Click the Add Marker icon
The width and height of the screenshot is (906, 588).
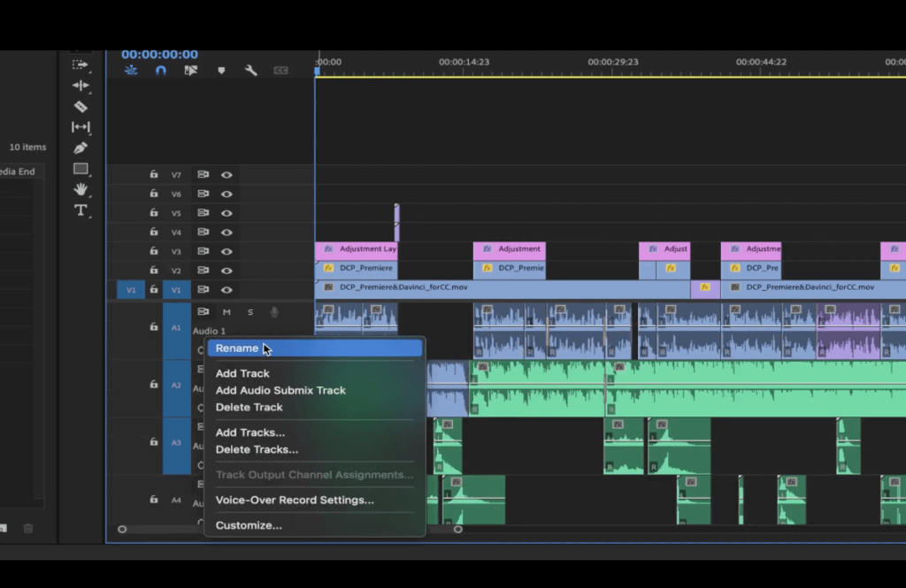[x=222, y=70]
